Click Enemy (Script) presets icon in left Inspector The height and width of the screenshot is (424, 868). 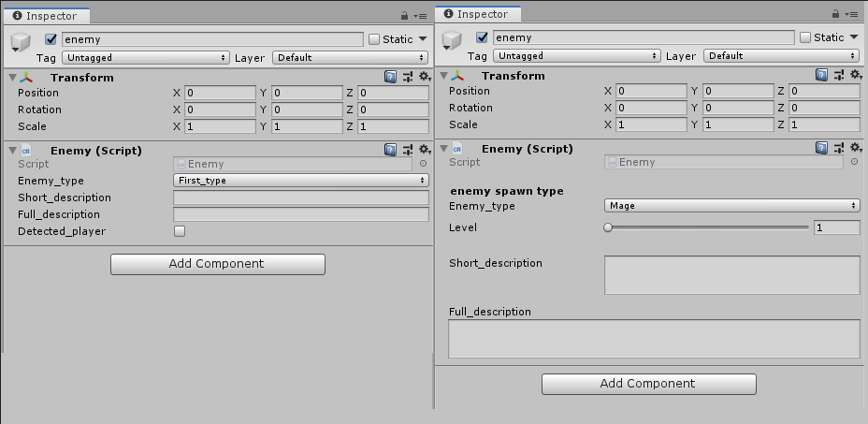click(408, 150)
